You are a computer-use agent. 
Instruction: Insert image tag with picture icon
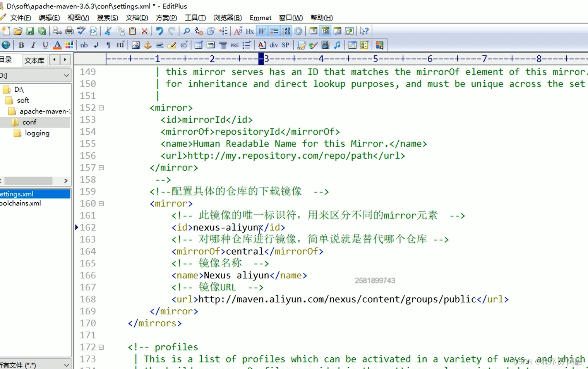point(135,45)
